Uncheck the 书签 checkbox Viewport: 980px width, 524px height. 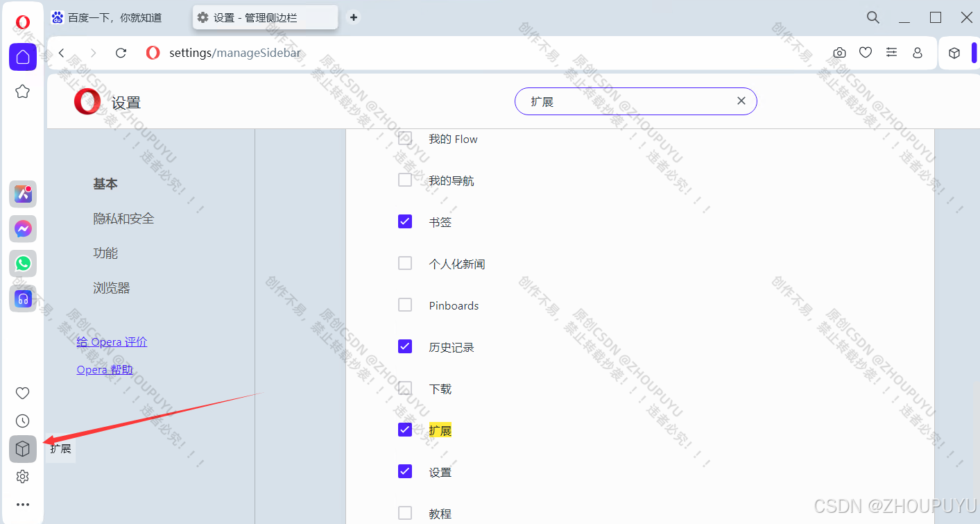pos(405,221)
